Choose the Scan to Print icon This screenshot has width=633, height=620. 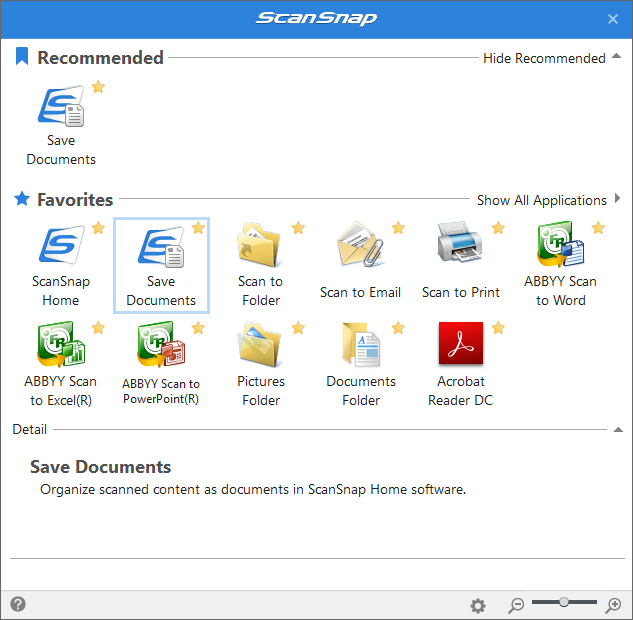click(460, 242)
